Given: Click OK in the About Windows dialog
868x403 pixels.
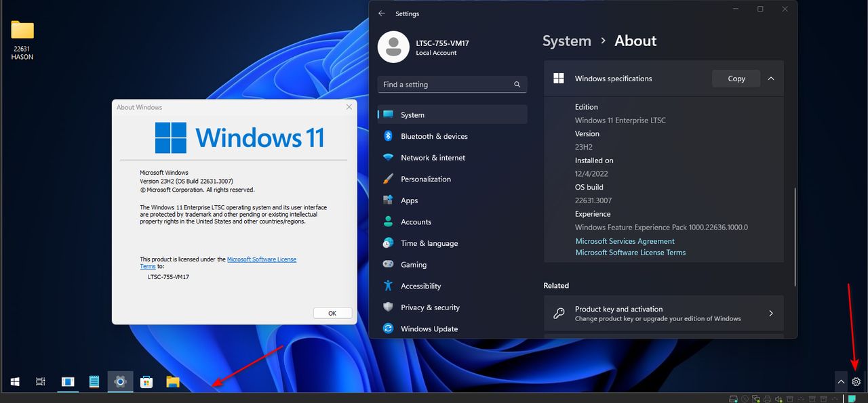Looking at the screenshot, I should click(332, 313).
